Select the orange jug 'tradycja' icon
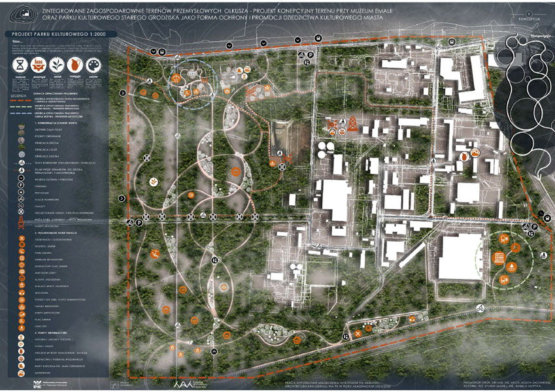 point(75,65)
